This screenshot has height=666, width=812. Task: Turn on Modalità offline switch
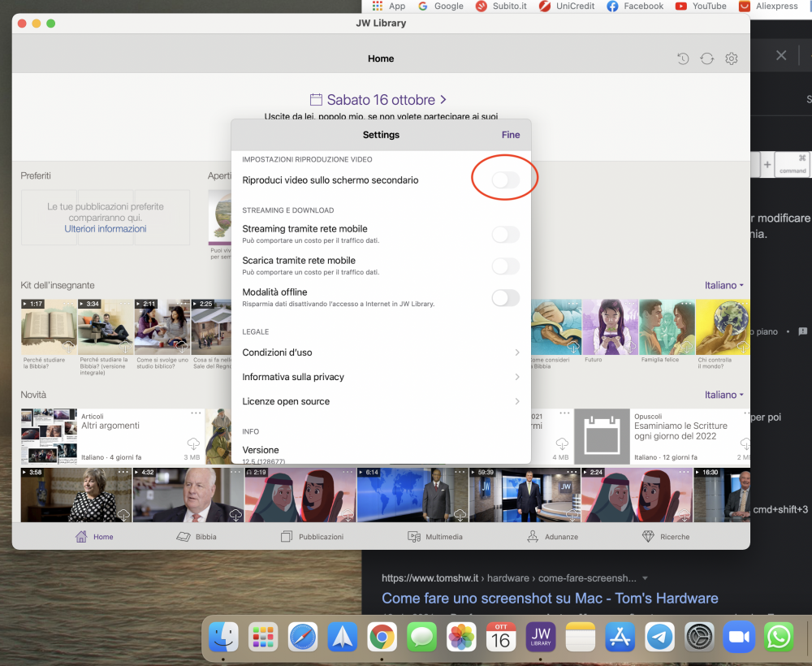tap(505, 297)
